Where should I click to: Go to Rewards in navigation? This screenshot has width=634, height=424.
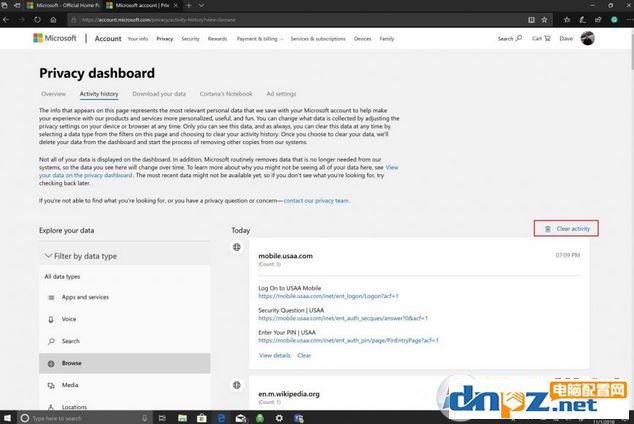point(218,39)
